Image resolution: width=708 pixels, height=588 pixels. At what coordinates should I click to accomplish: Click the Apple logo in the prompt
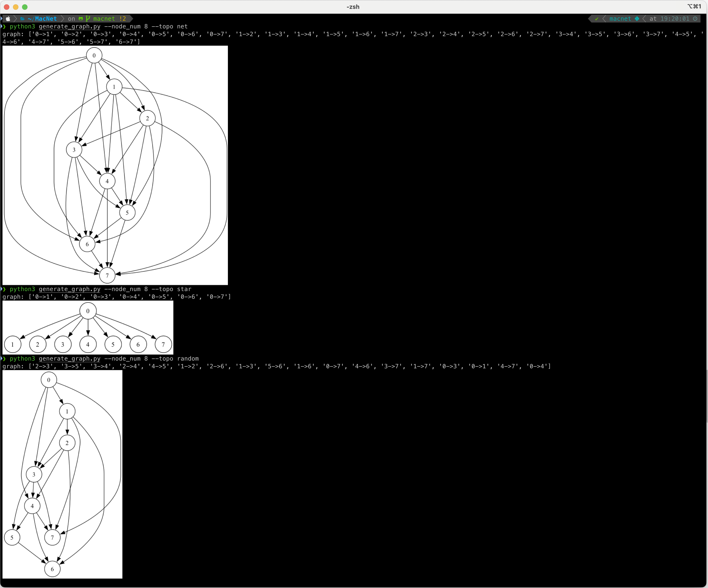coord(8,19)
